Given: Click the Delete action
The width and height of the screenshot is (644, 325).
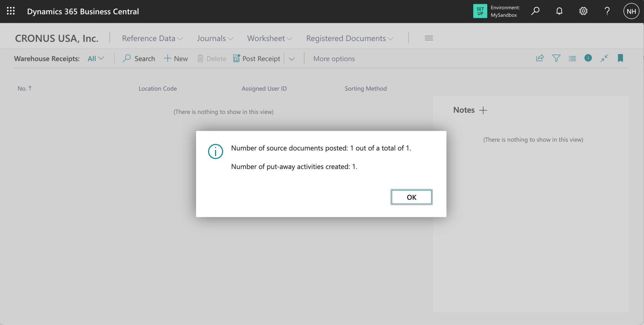Looking at the screenshot, I should coord(212,59).
